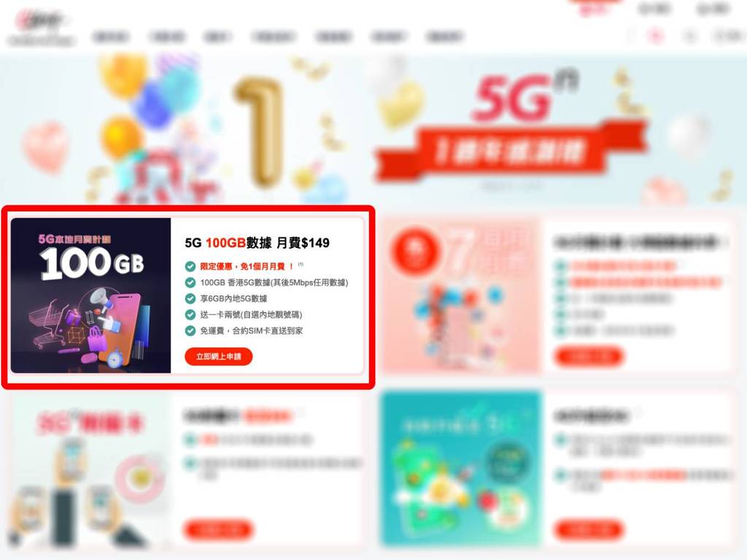
Task: Click check icon beside 100GB 香港5G數據
Action: point(190,282)
